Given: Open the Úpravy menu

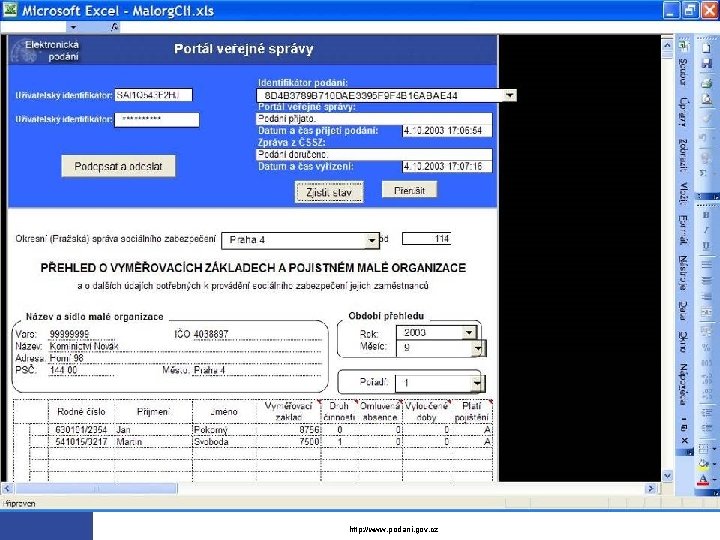Looking at the screenshot, I should point(684,112).
